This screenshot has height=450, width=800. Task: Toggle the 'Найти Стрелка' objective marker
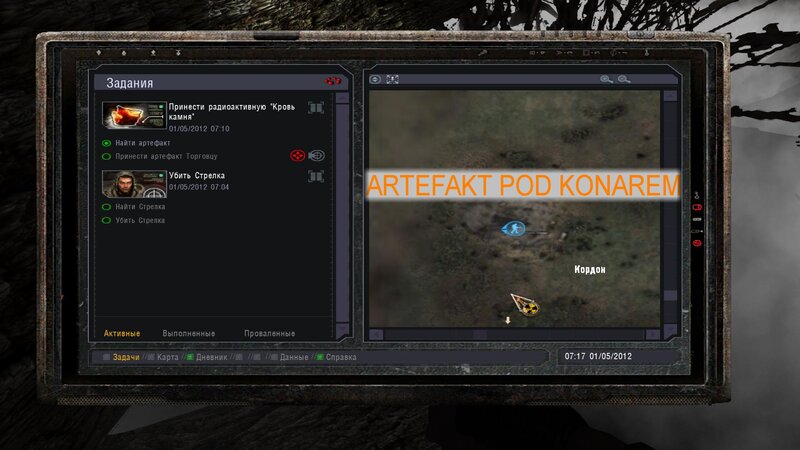click(106, 207)
